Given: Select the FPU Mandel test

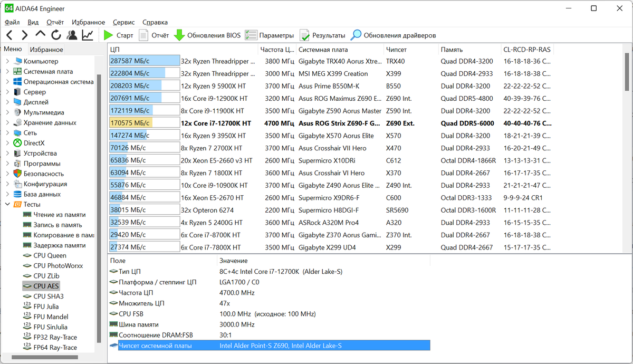Looking at the screenshot, I should tap(51, 317).
